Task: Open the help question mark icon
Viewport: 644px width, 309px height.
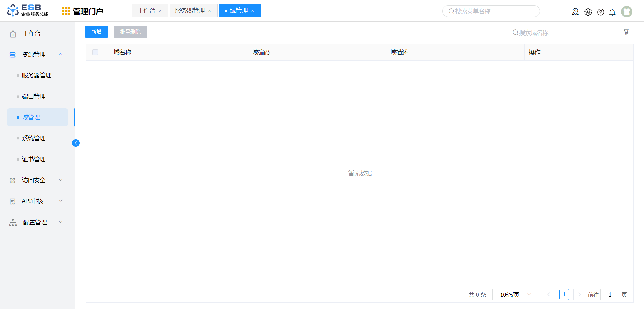Action: tap(600, 12)
